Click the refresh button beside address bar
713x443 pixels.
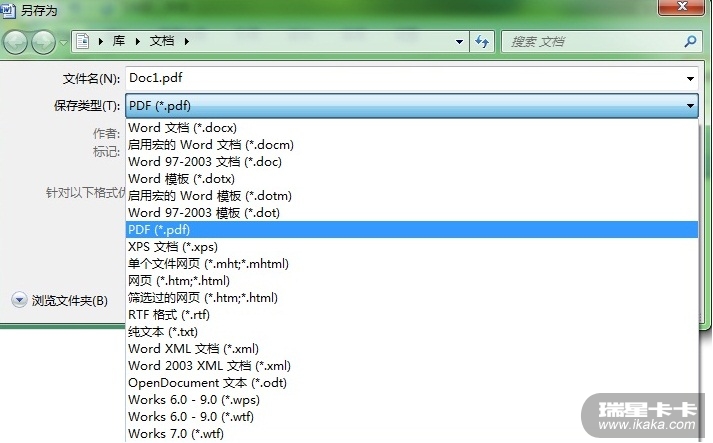tap(482, 41)
